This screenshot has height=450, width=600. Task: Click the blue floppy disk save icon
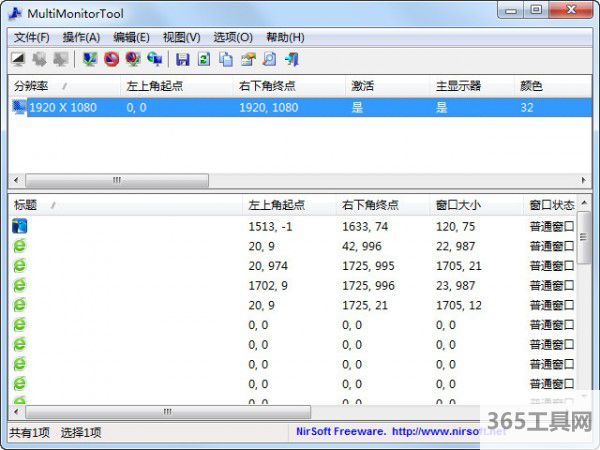182,59
